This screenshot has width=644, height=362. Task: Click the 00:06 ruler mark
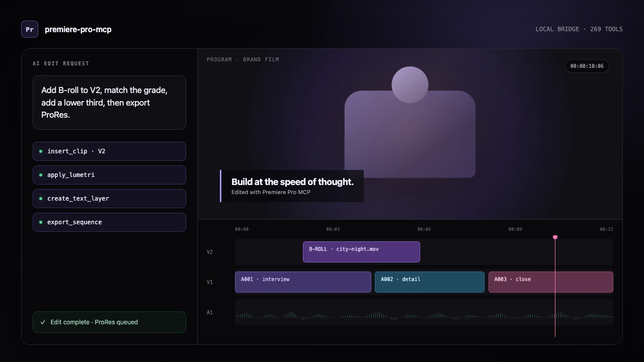(424, 229)
